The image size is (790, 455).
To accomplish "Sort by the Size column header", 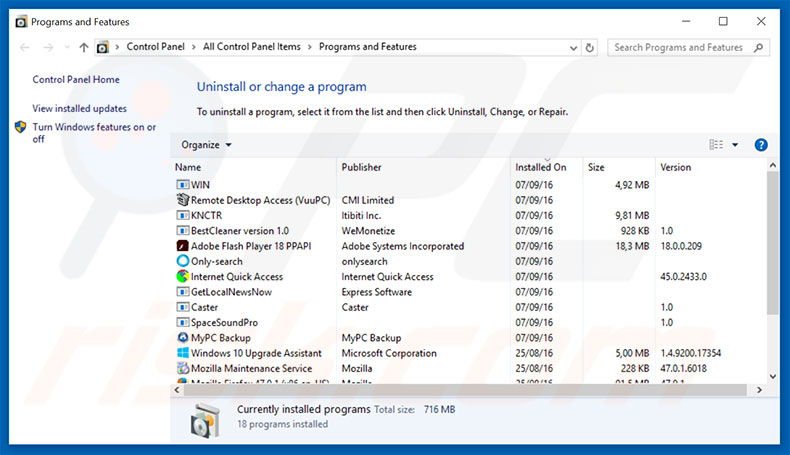I will click(596, 167).
